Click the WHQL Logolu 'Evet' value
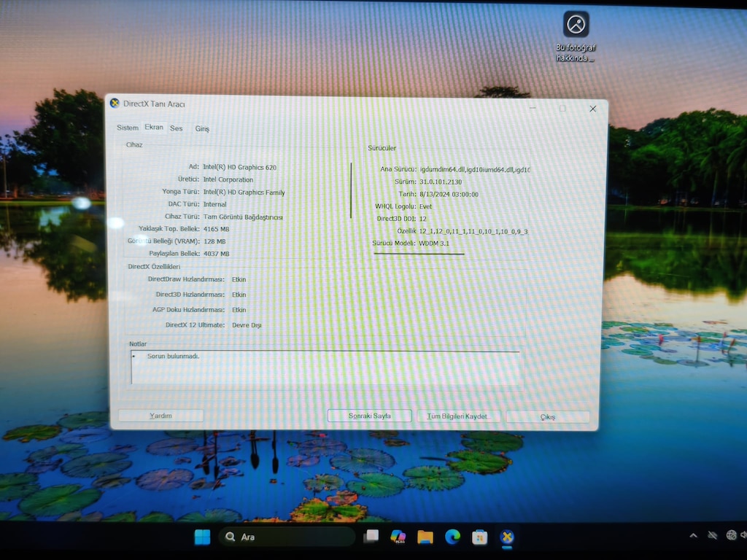This screenshot has width=747, height=560. pyautogui.click(x=425, y=206)
